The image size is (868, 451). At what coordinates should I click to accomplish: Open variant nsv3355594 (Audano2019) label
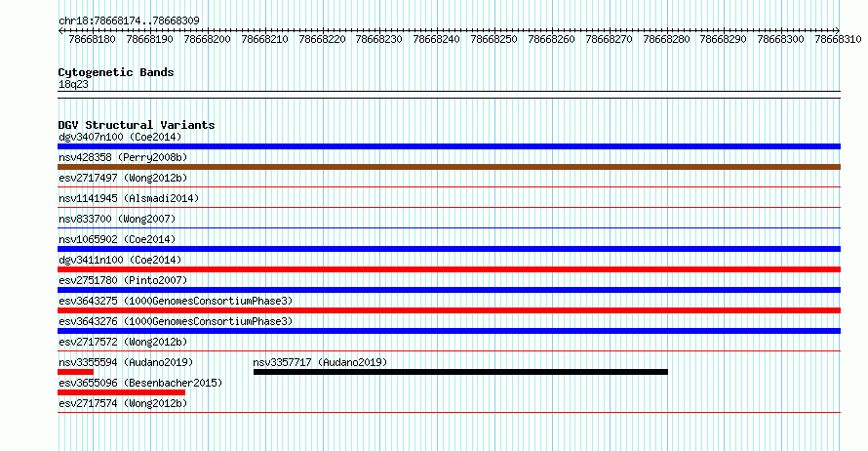coord(126,362)
